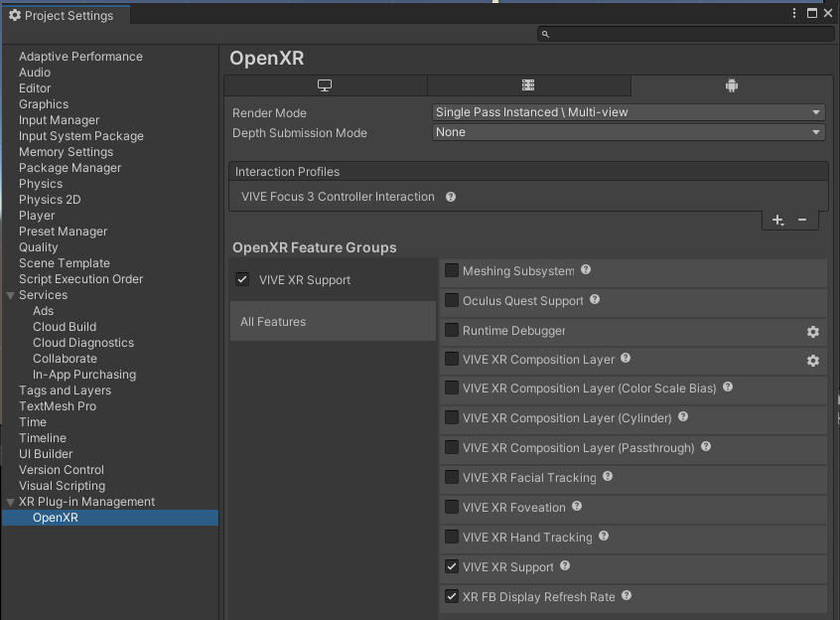Show help for Composition Layer (Passthrough)
This screenshot has height=620, width=840.
(x=706, y=446)
